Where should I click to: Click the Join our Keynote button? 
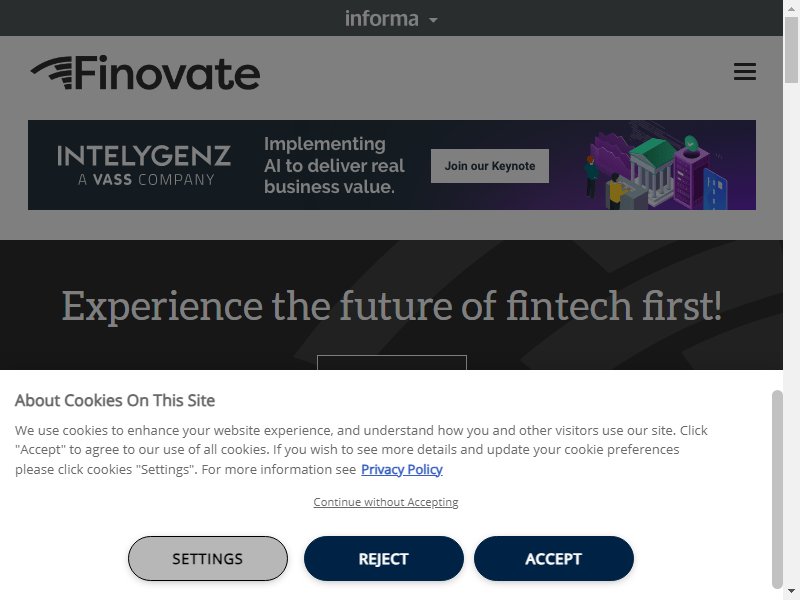point(490,166)
